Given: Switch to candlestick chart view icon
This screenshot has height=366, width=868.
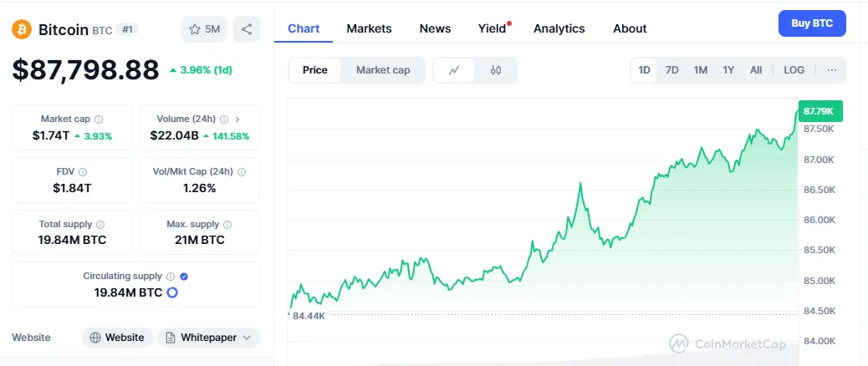Looking at the screenshot, I should 496,70.
